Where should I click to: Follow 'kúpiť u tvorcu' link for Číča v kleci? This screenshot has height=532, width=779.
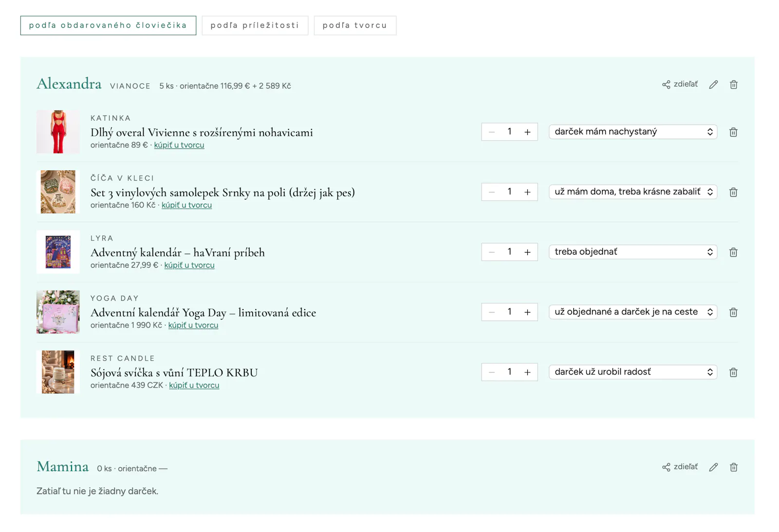point(186,205)
